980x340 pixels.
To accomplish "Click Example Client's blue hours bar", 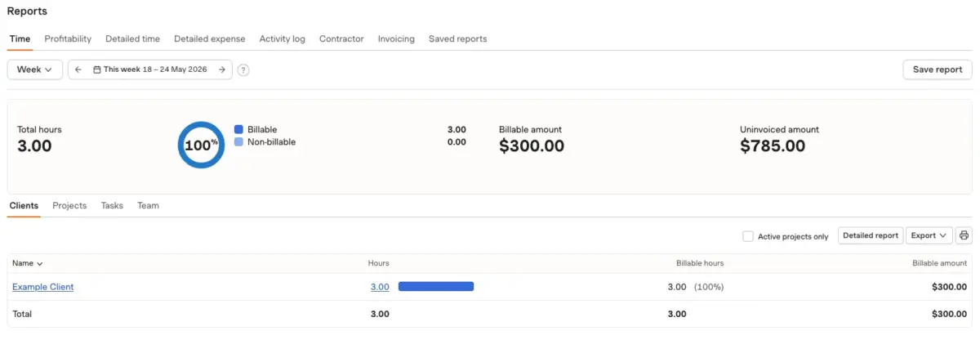I will click(x=436, y=287).
